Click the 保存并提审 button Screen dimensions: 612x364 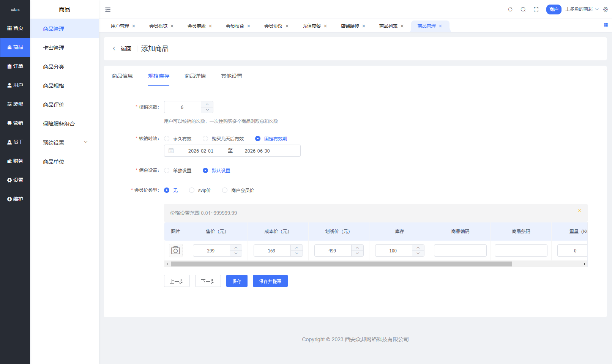coord(270,281)
